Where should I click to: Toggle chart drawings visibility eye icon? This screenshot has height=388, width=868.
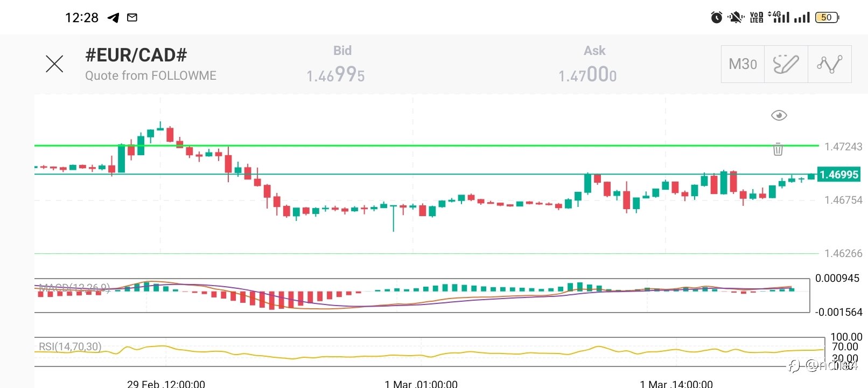[779, 115]
